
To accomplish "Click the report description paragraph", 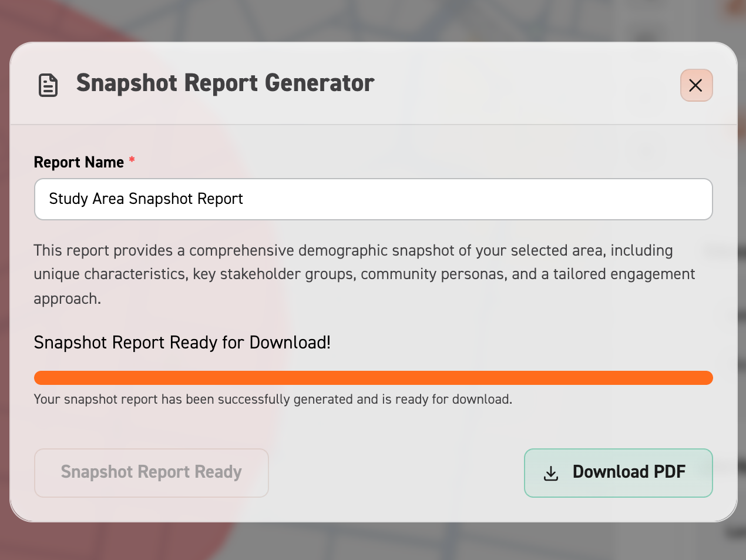I will click(364, 274).
